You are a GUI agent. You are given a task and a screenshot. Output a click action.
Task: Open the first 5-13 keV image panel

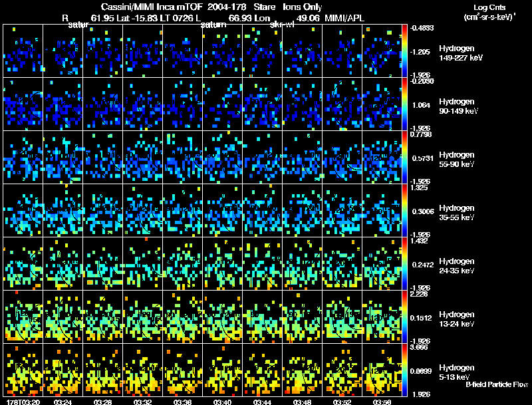click(x=23, y=370)
